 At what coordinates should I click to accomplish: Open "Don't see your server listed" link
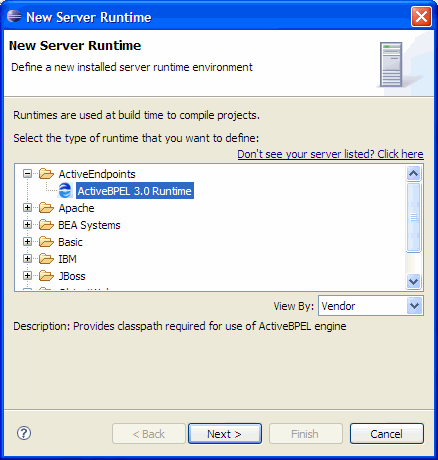pos(330,154)
